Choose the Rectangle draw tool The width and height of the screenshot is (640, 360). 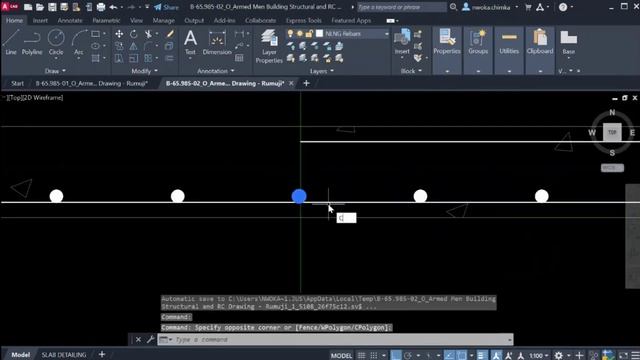(96, 34)
